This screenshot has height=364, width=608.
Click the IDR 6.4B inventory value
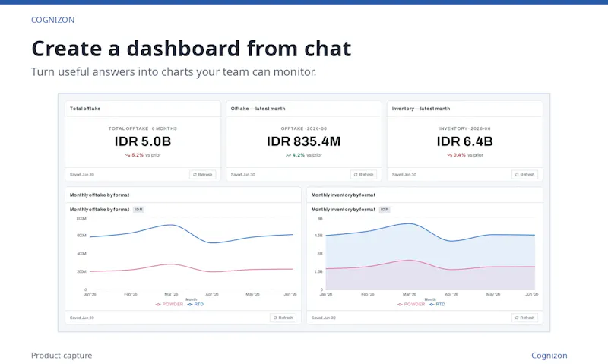(x=464, y=141)
